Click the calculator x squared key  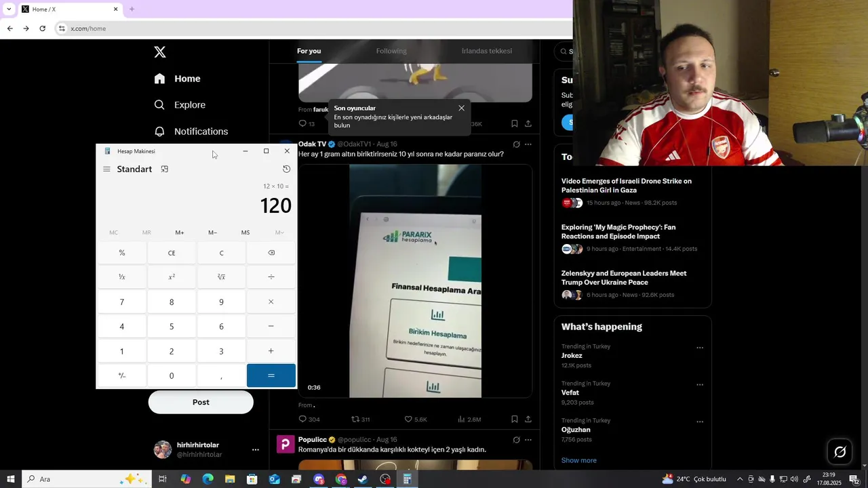point(172,277)
